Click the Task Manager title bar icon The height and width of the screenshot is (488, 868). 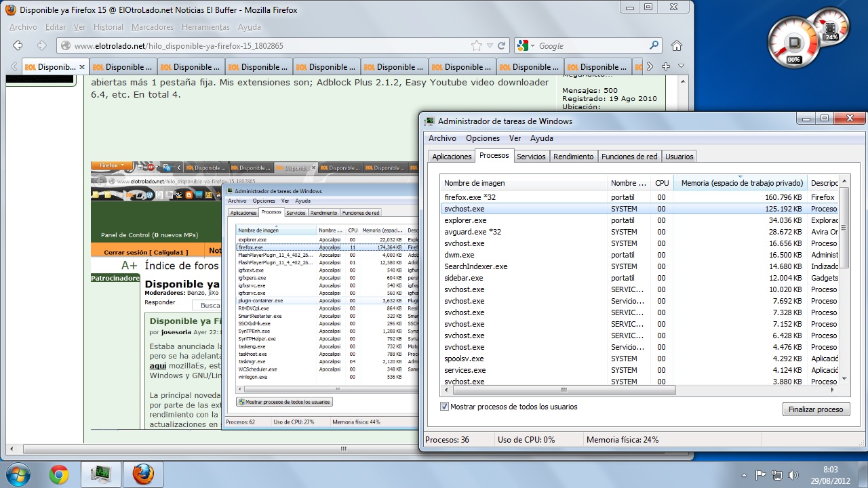point(429,121)
